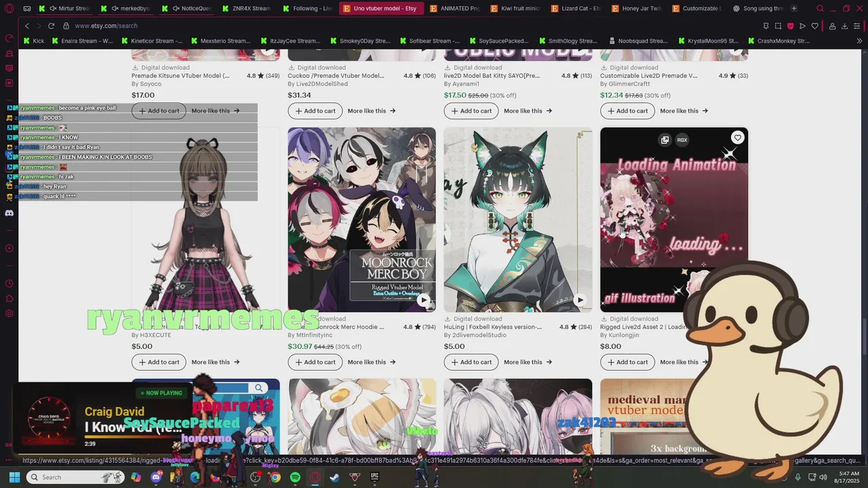Go forward using the browser forward arrow
The image size is (868, 488).
point(39,26)
